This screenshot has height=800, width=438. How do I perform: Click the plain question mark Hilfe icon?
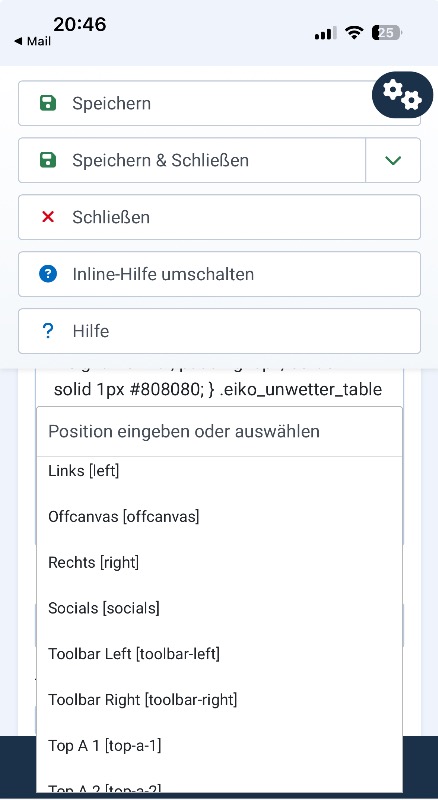pos(47,331)
